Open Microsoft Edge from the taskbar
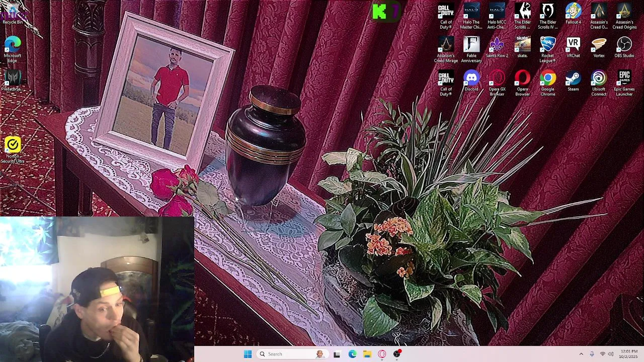Image resolution: width=644 pixels, height=362 pixels. coord(352,354)
